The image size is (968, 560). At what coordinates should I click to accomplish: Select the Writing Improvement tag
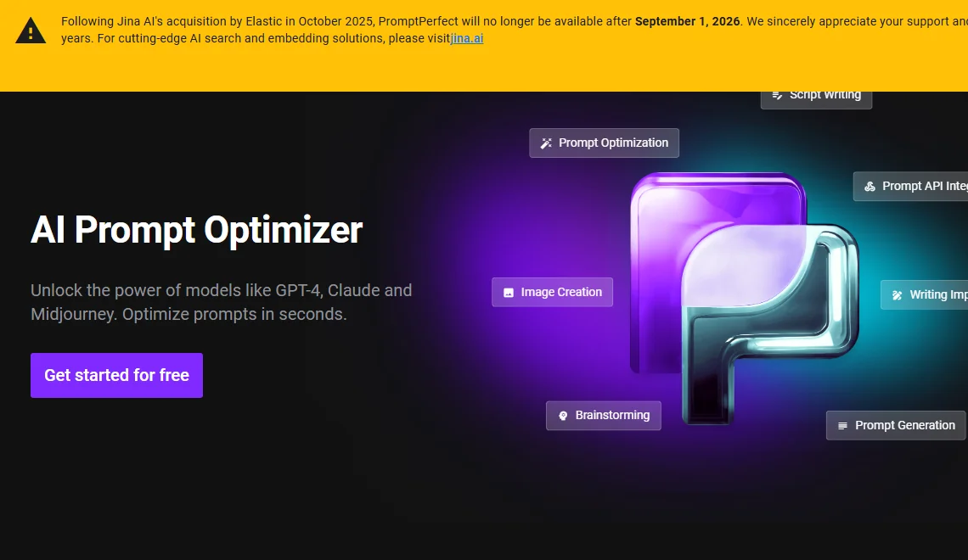coord(924,294)
